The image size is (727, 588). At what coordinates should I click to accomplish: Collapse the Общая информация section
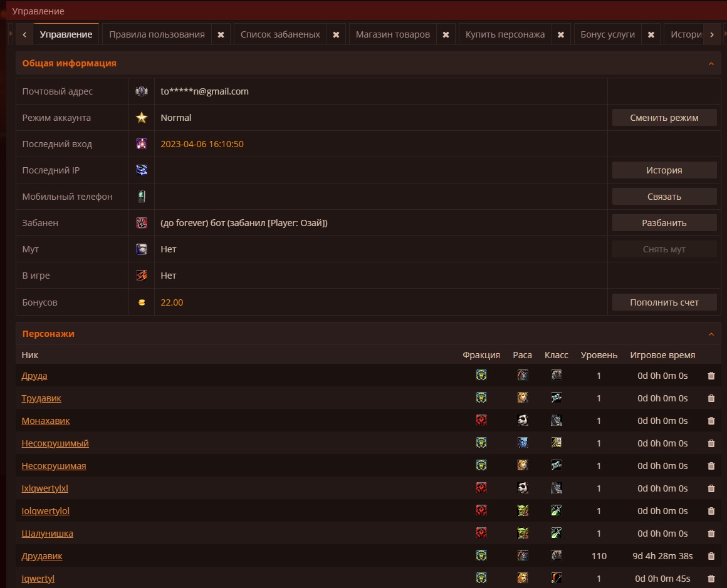point(711,64)
